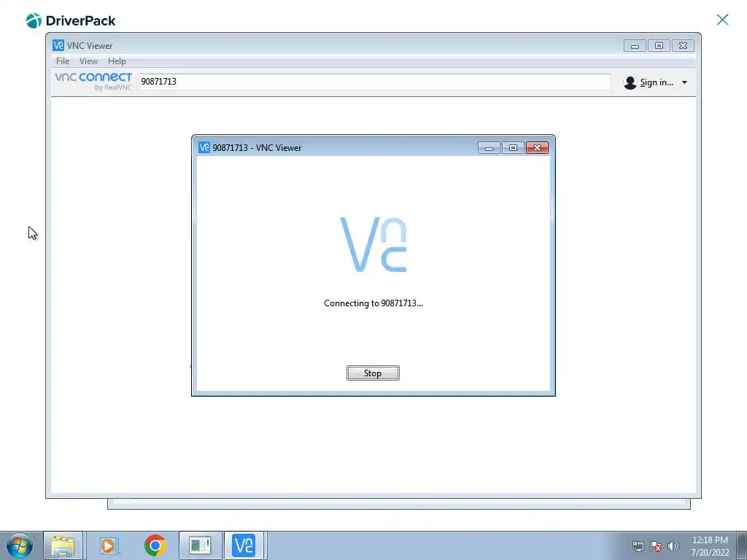Image resolution: width=747 pixels, height=560 pixels.
Task: Click Sign in in VNC Viewer
Action: click(x=657, y=82)
